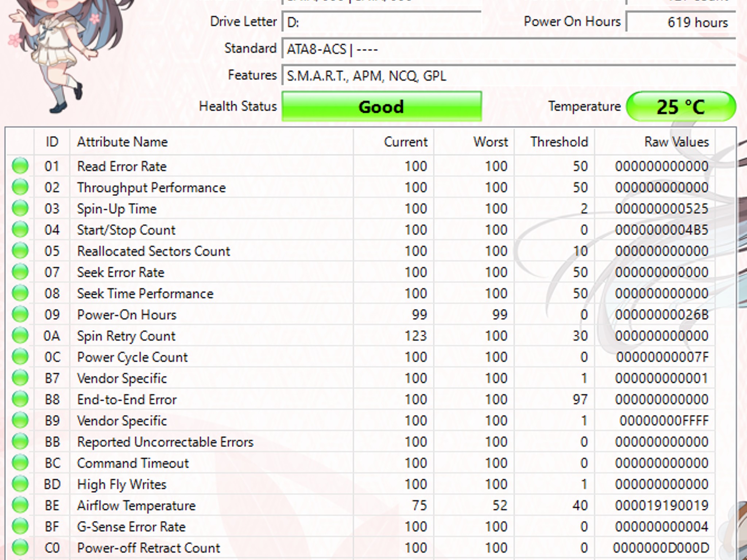This screenshot has height=560, width=747.
Task: Click raw value 000000000525 of Spin-Up Time
Action: coord(662,209)
